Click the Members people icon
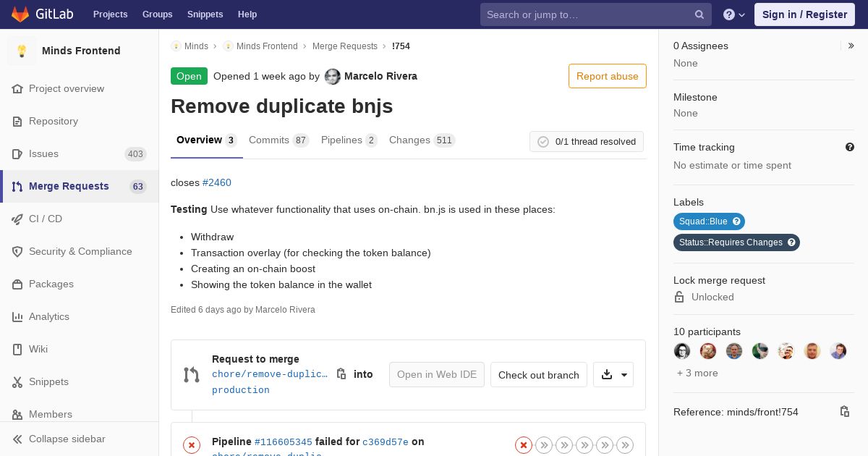The image size is (868, 456). pos(17,415)
